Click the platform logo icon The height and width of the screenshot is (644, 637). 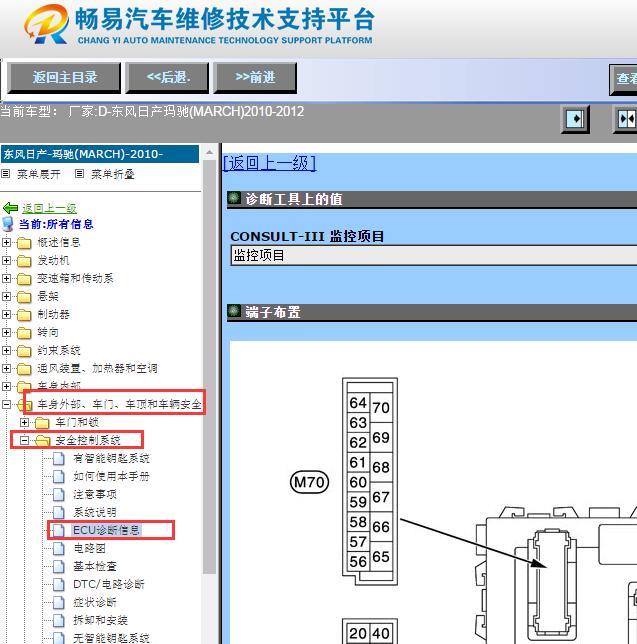[47, 24]
